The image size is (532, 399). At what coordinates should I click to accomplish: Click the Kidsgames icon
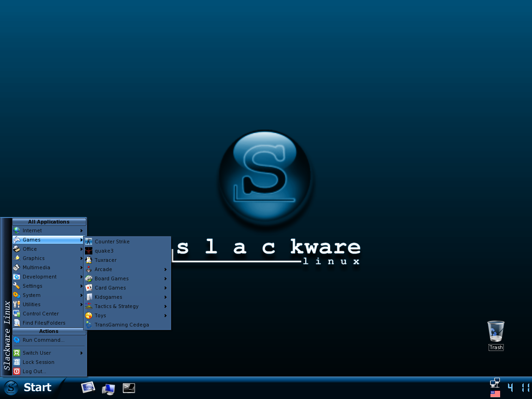89,297
